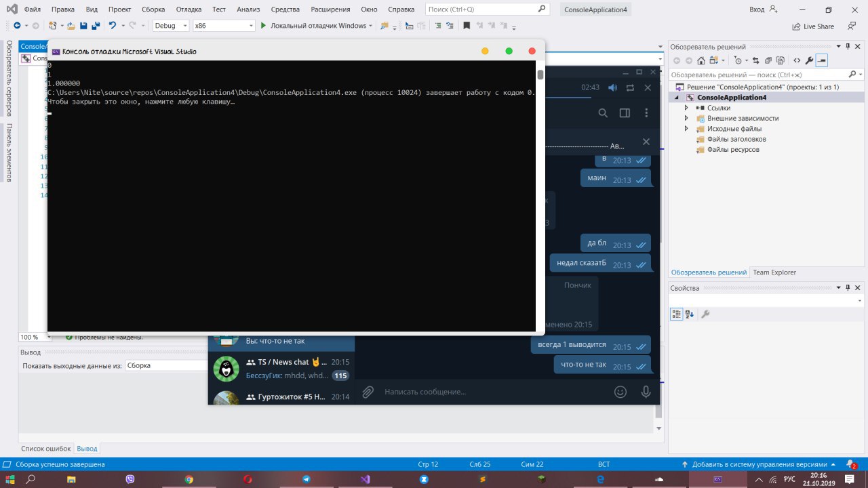Open Viber from the taskbar
This screenshot has width=868, height=488.
click(x=130, y=479)
